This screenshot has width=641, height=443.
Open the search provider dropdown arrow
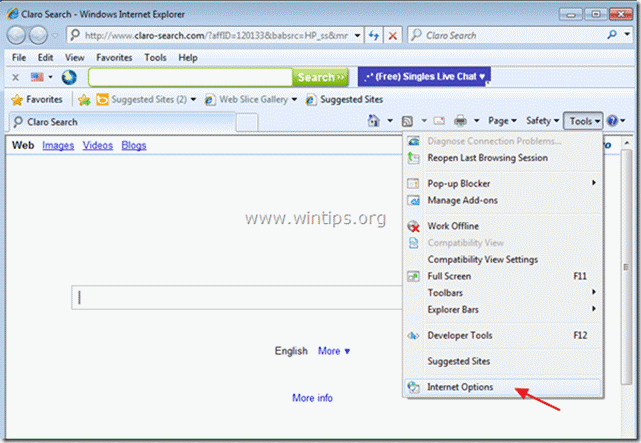pos(627,35)
